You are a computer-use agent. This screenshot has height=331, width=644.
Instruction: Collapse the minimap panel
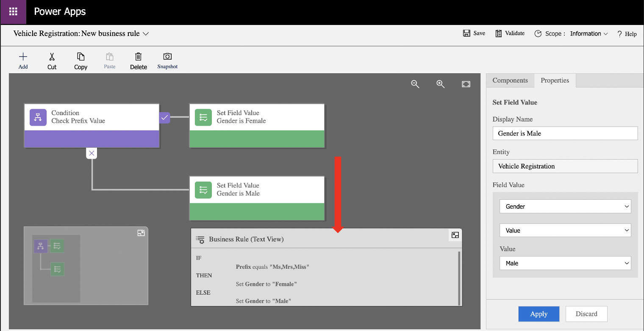coord(141,233)
